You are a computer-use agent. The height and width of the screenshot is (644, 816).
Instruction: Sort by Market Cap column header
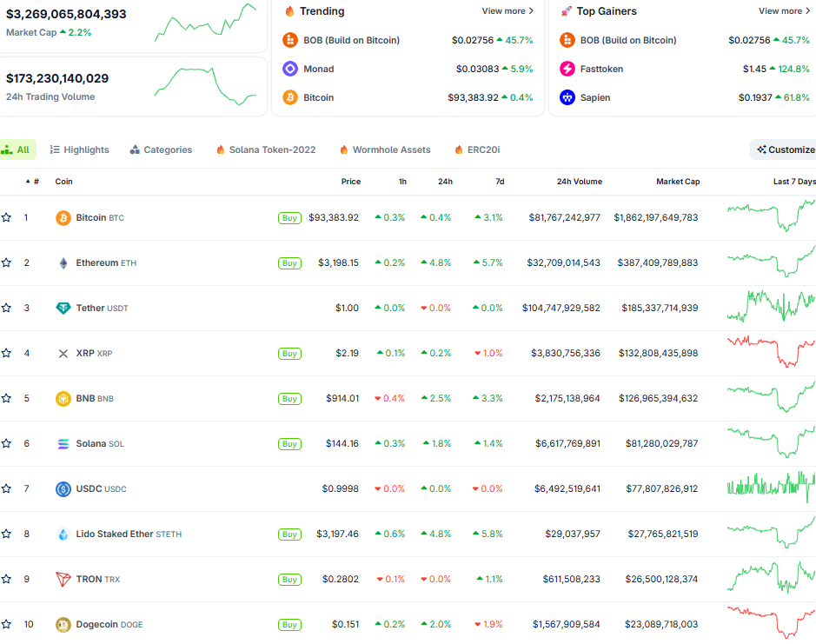pyautogui.click(x=677, y=182)
